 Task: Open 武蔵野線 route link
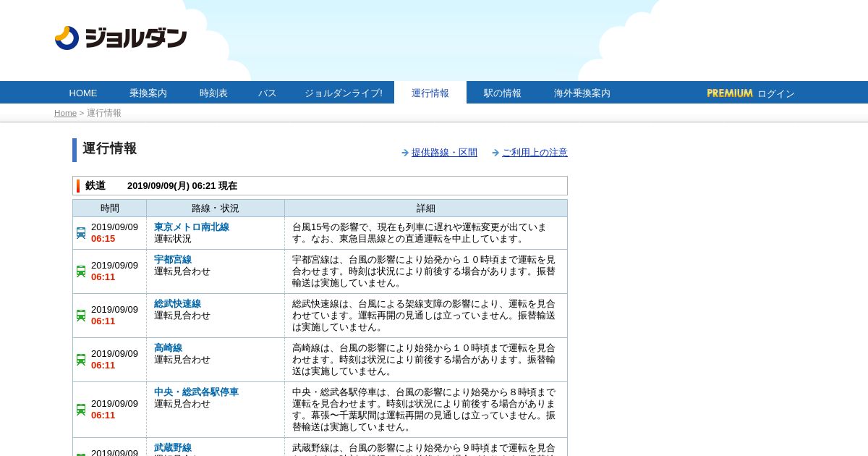tap(173, 448)
